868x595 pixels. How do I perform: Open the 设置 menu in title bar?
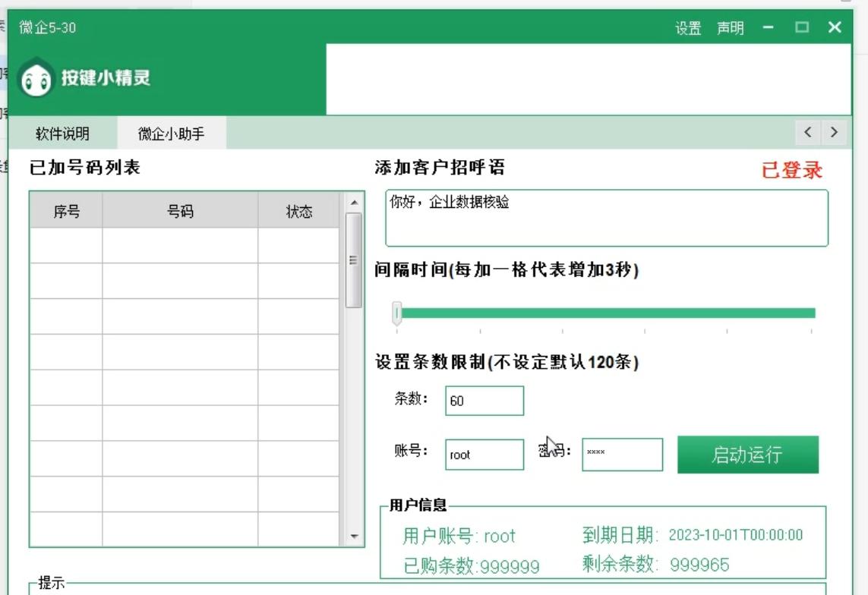pyautogui.click(x=688, y=27)
